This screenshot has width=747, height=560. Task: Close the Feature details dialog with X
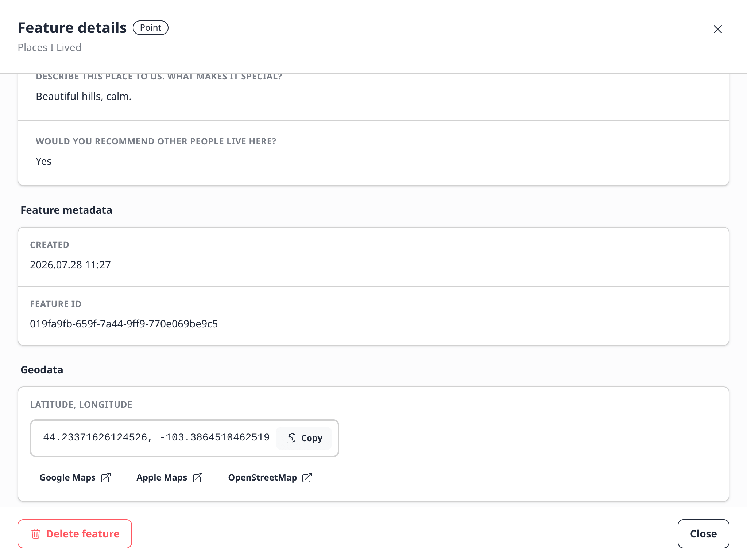click(x=717, y=29)
